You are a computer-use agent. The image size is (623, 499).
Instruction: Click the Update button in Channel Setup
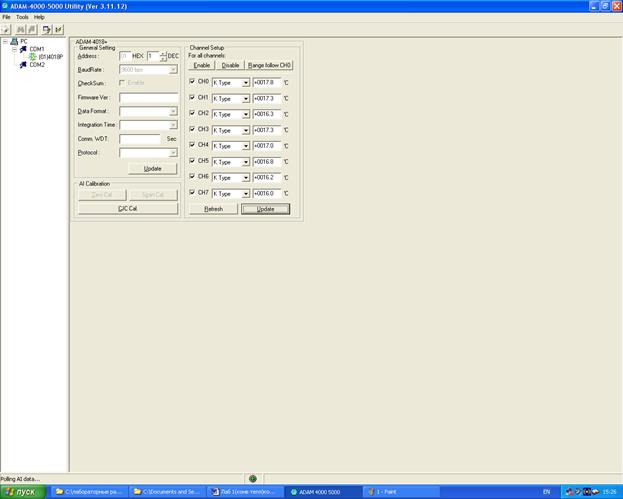pos(265,209)
